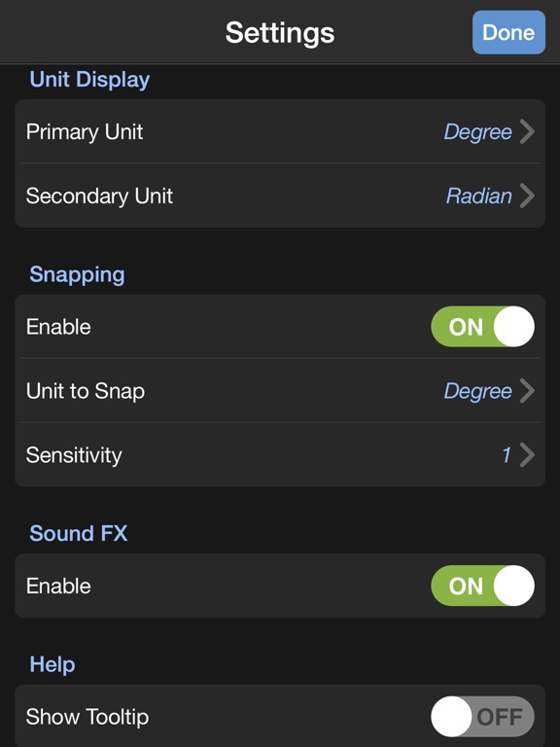Viewport: 560px width, 747px height.
Task: Click the Unit Display section header
Action: click(x=89, y=80)
